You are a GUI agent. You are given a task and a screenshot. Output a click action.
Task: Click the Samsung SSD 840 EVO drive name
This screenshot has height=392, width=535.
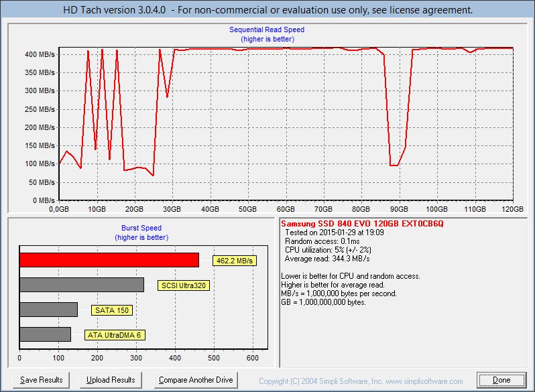[x=362, y=224]
